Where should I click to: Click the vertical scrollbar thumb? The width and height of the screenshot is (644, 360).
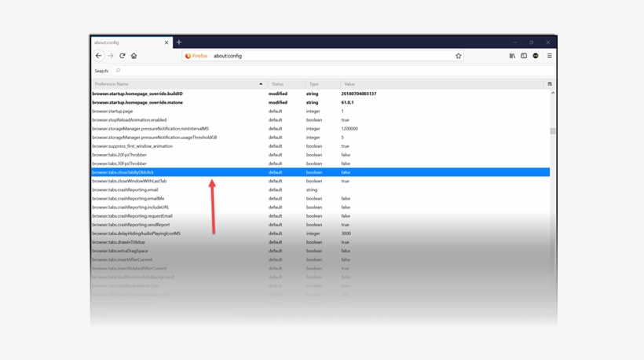(553, 131)
